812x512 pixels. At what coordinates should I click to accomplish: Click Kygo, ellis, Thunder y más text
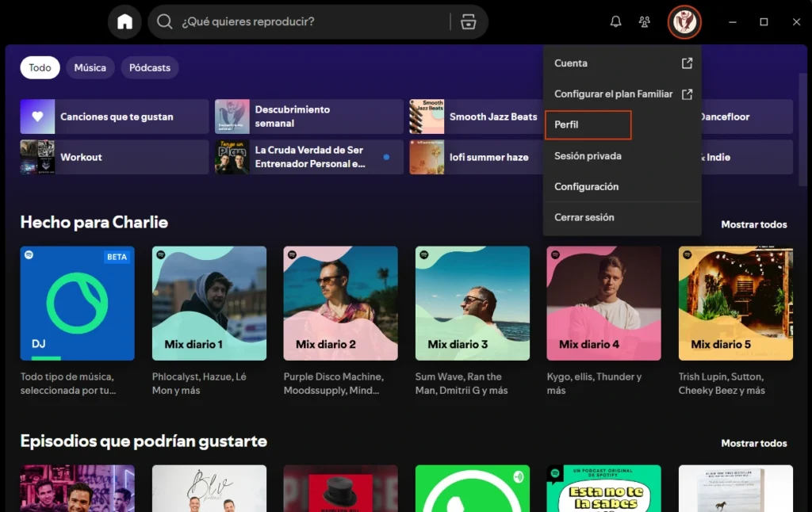pos(594,384)
